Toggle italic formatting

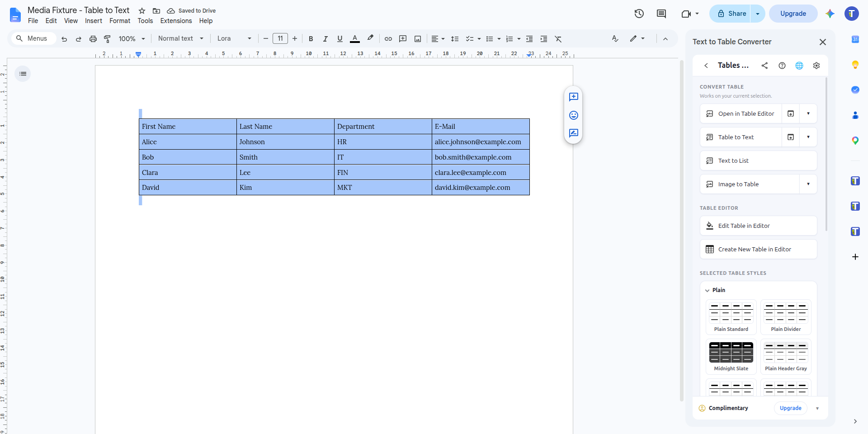click(325, 39)
